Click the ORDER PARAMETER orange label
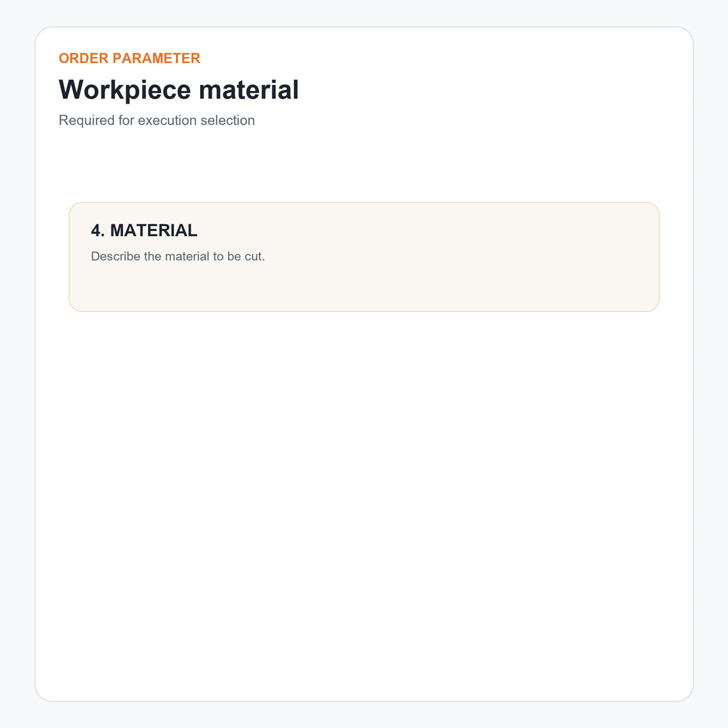This screenshot has width=728, height=728. click(129, 58)
